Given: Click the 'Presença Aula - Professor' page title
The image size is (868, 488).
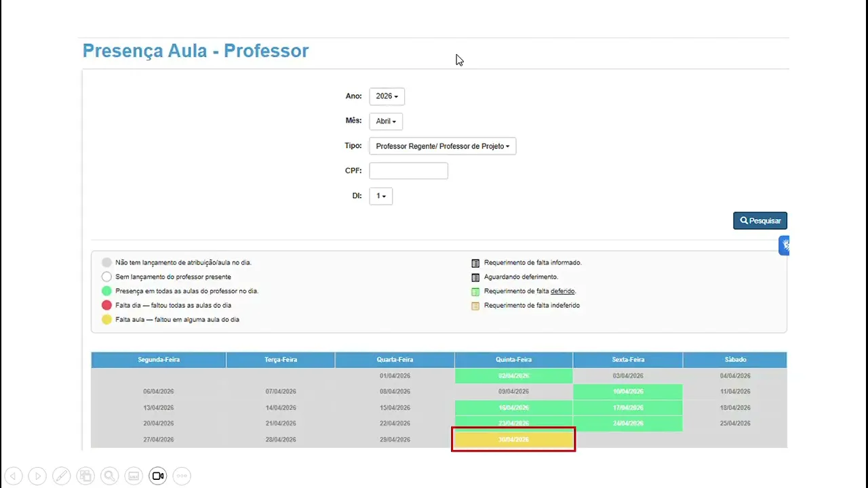Looking at the screenshot, I should coord(195,51).
